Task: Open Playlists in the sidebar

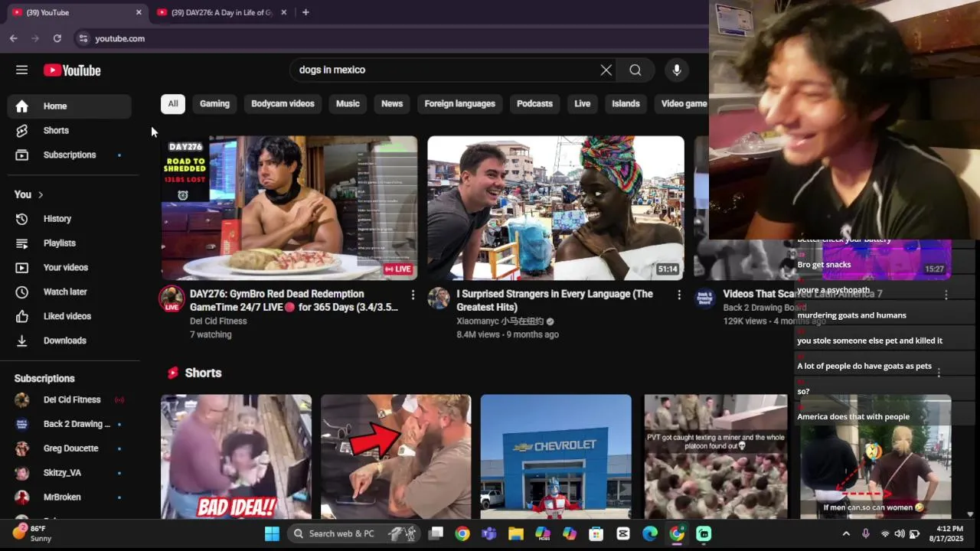Action: coord(70,243)
